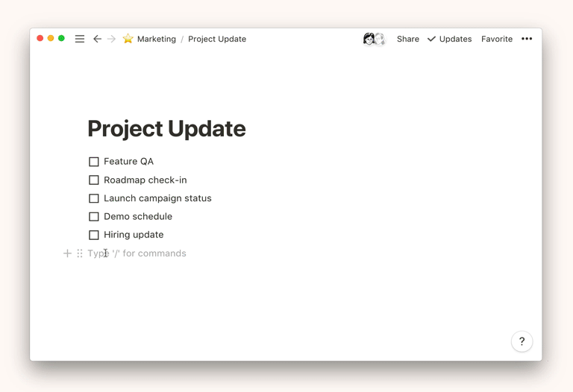This screenshot has width=573, height=392.
Task: Mark Launch campaign status as done
Action: click(x=94, y=198)
